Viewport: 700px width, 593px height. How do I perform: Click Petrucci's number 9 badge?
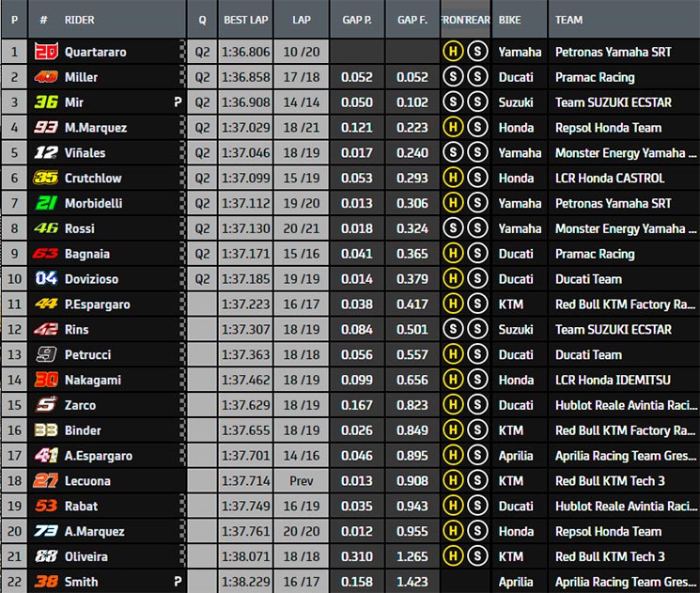point(46,354)
